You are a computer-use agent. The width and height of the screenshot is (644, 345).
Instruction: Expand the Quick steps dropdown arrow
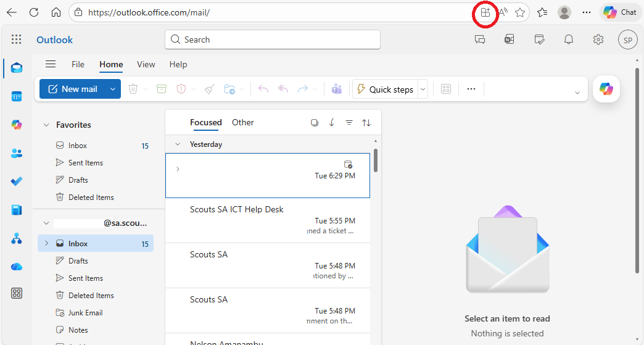[x=423, y=89]
